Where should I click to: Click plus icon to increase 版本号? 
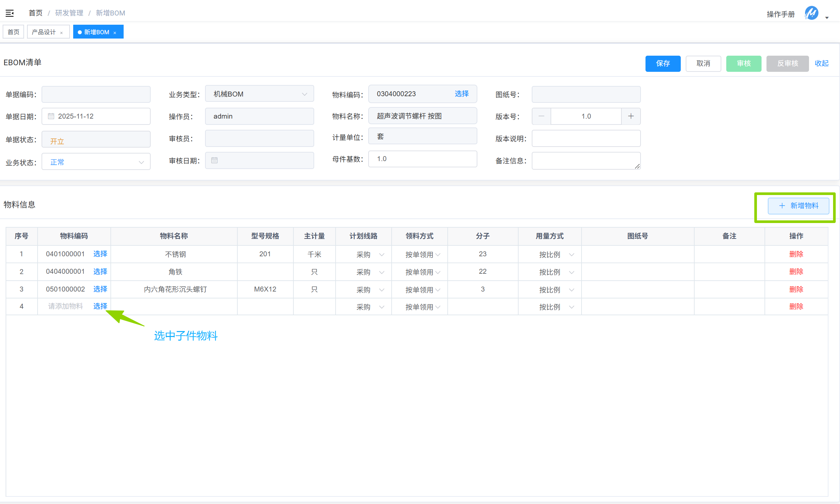click(631, 116)
